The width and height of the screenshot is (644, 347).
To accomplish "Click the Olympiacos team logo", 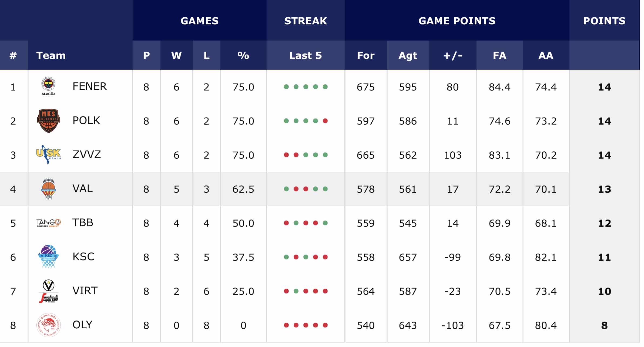I will 48,325.
